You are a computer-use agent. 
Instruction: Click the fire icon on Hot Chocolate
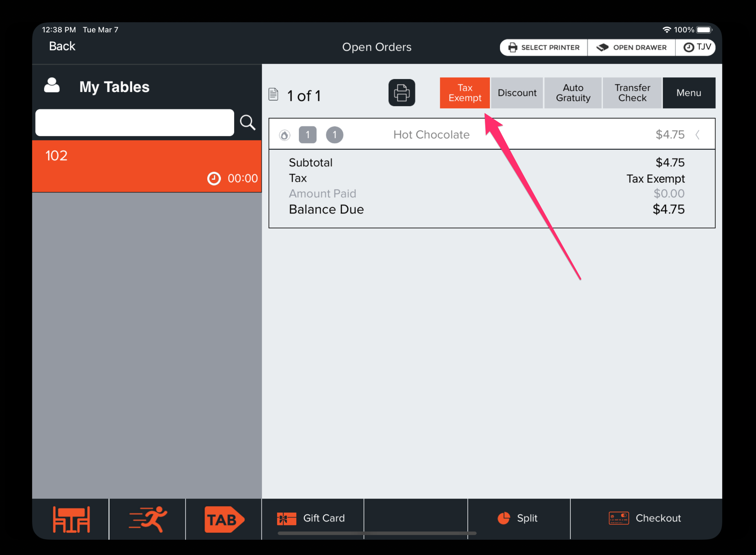click(x=284, y=135)
